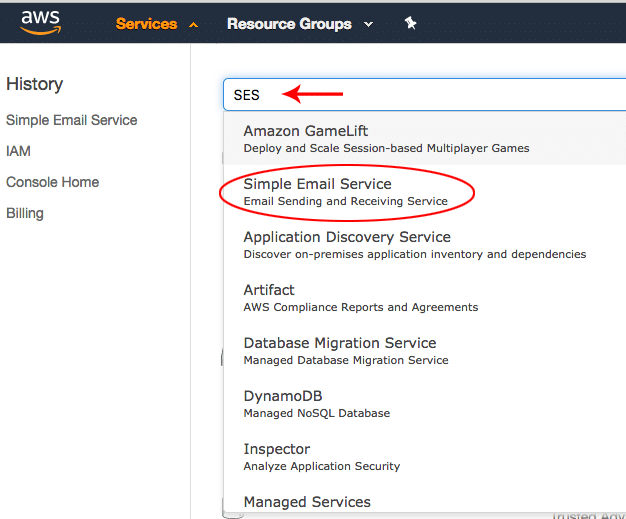This screenshot has height=519, width=626.
Task: Open Console Home from History
Action: (52, 182)
